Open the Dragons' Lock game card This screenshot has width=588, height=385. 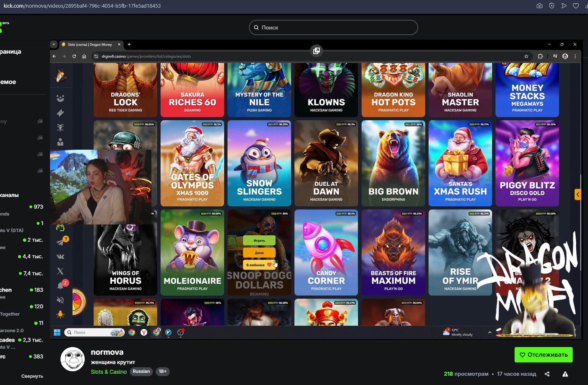coord(125,90)
